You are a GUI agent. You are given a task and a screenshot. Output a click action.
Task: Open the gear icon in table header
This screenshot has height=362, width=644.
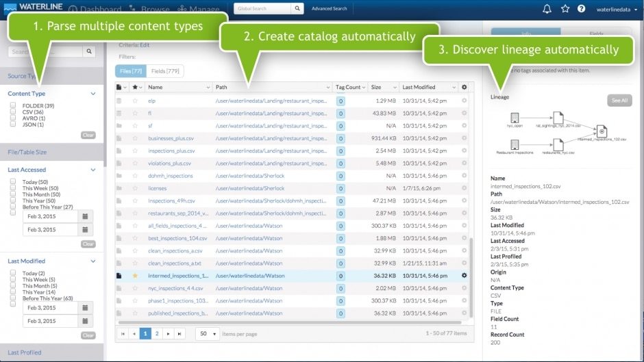point(465,88)
